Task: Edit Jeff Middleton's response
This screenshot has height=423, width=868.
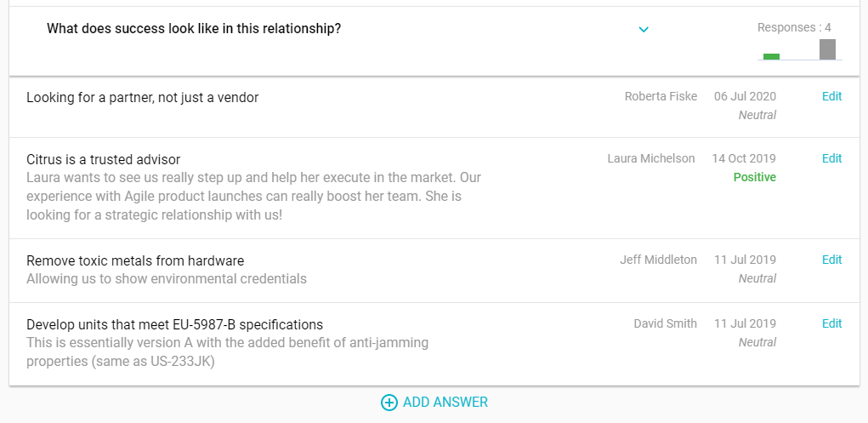Action: 831,260
